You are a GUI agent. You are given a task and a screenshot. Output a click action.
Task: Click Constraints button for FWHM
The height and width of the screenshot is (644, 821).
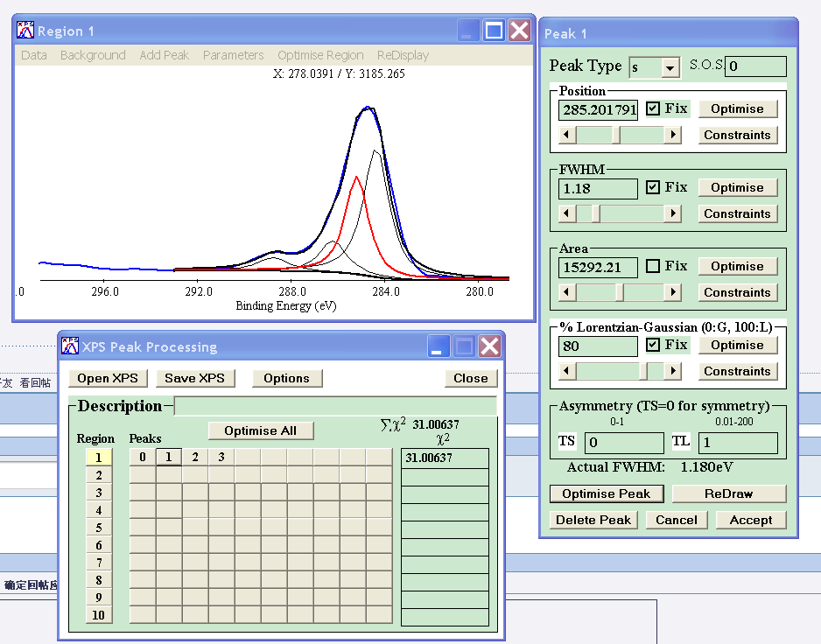[737, 213]
